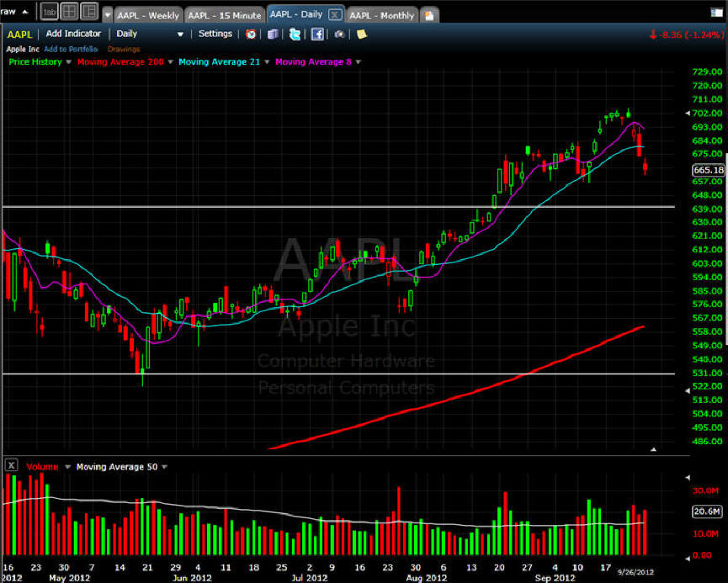Select the four-pane grid layout icon

69,12
